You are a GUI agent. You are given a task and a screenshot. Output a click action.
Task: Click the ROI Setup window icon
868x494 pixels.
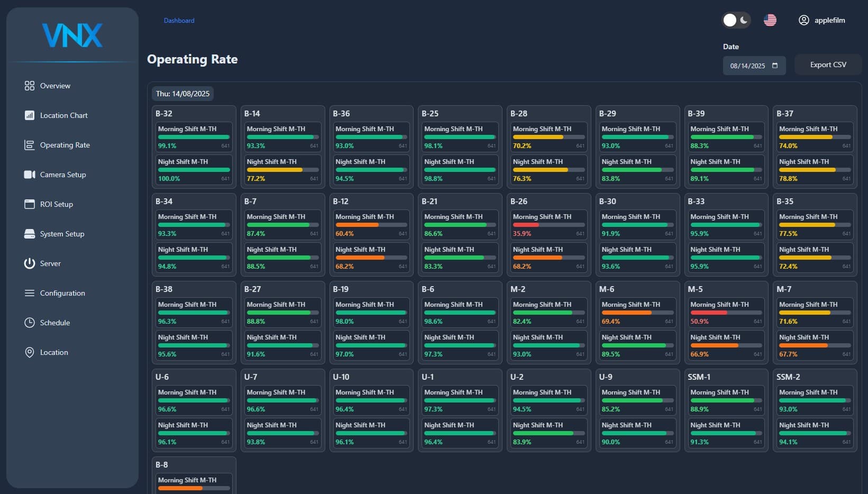pyautogui.click(x=30, y=204)
